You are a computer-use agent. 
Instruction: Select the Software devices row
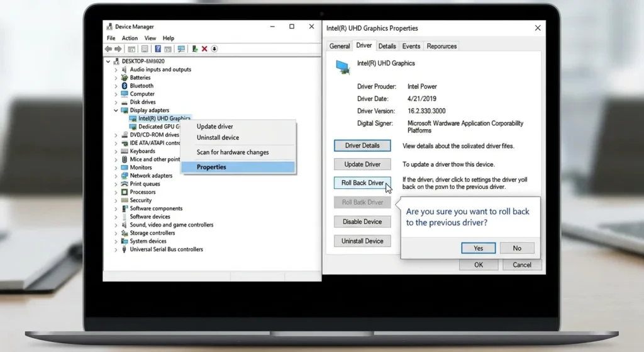point(145,217)
